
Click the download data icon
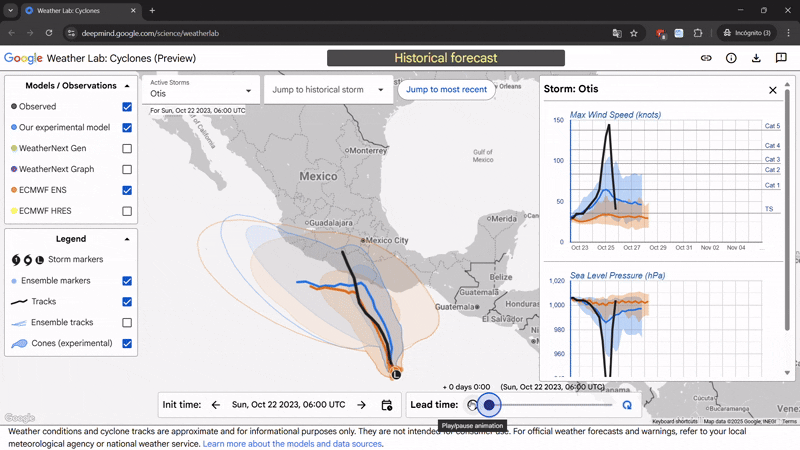tap(756, 58)
